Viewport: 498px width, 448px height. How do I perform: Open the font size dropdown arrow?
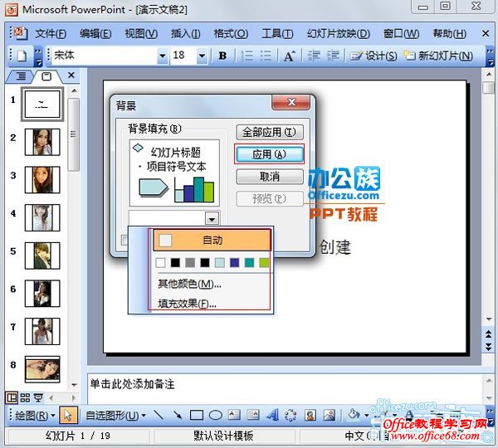click(203, 56)
